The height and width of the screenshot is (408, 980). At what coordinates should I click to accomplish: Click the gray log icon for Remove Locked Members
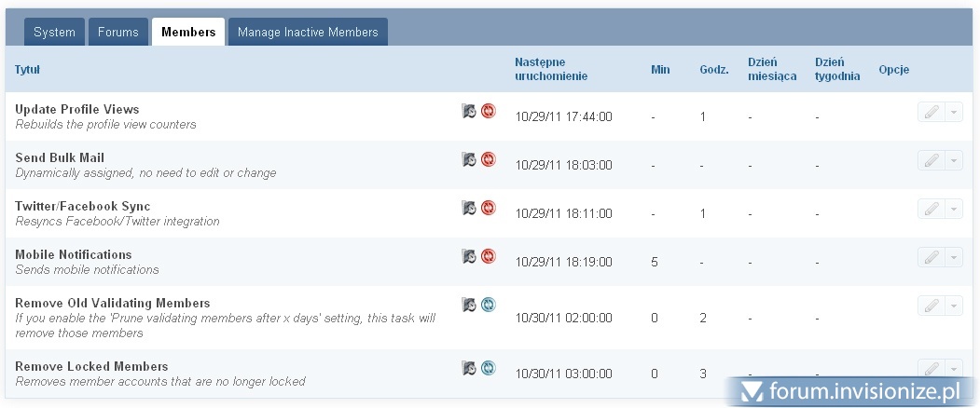coord(469,368)
